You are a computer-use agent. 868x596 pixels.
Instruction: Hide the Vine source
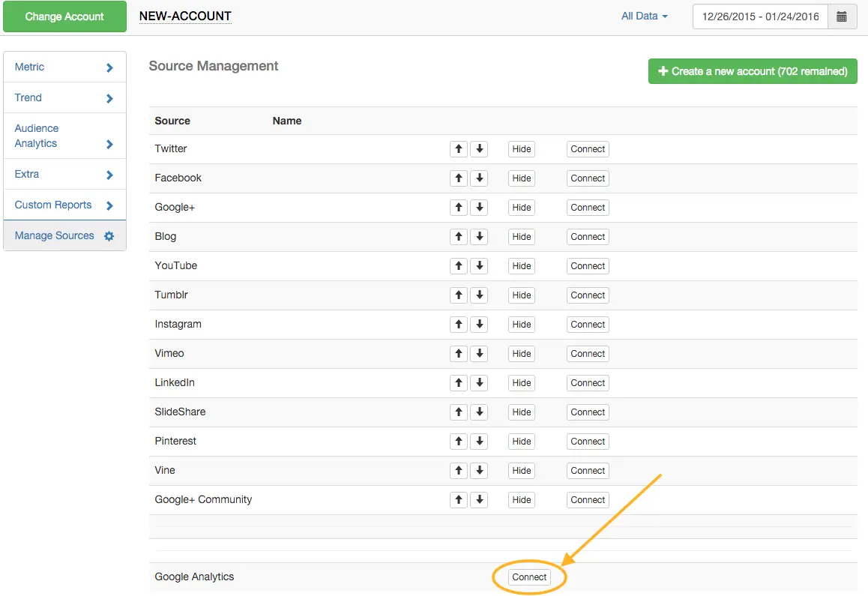click(522, 471)
